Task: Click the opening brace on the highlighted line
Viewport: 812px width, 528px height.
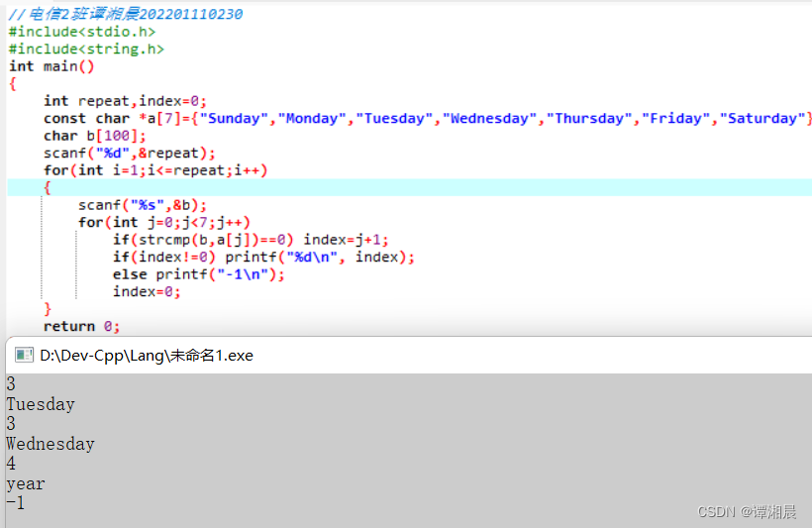Action: click(x=48, y=187)
